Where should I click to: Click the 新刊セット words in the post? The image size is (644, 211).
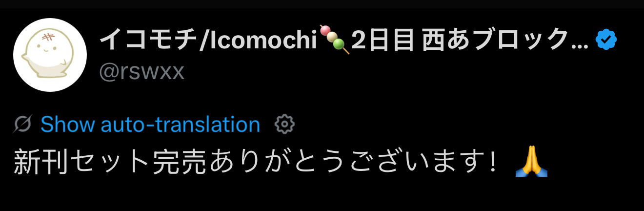(81, 162)
